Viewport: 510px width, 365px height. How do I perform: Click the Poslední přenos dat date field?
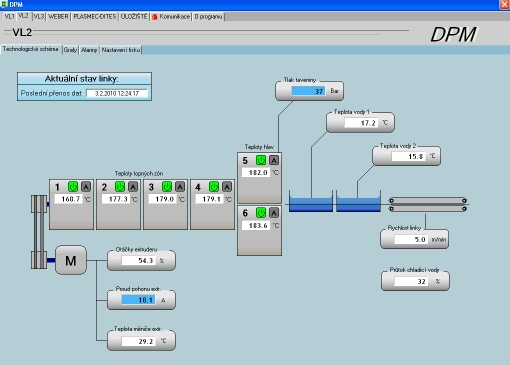coord(117,93)
